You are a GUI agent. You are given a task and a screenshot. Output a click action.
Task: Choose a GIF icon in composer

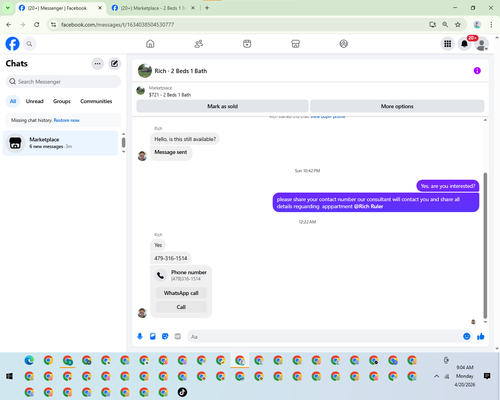point(178,336)
